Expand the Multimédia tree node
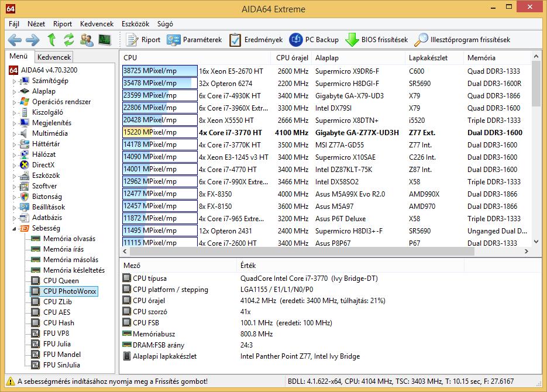This screenshot has width=547, height=392. (x=14, y=133)
